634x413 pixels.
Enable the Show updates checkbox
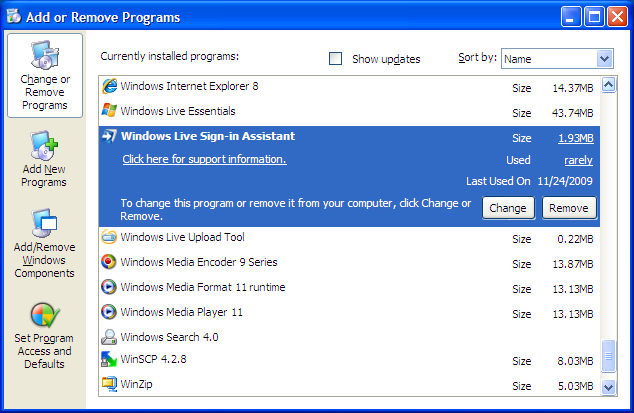pyautogui.click(x=336, y=59)
